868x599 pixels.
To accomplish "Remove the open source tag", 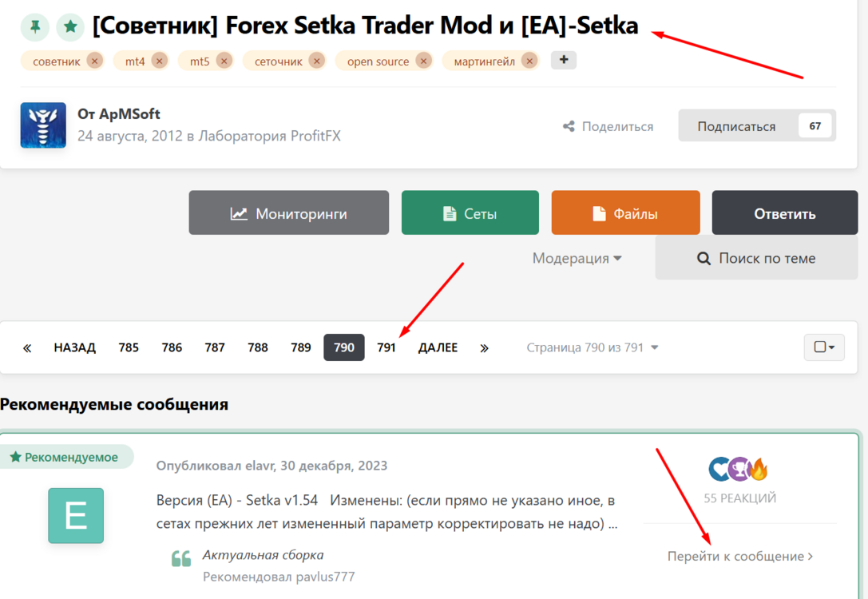I will [423, 61].
